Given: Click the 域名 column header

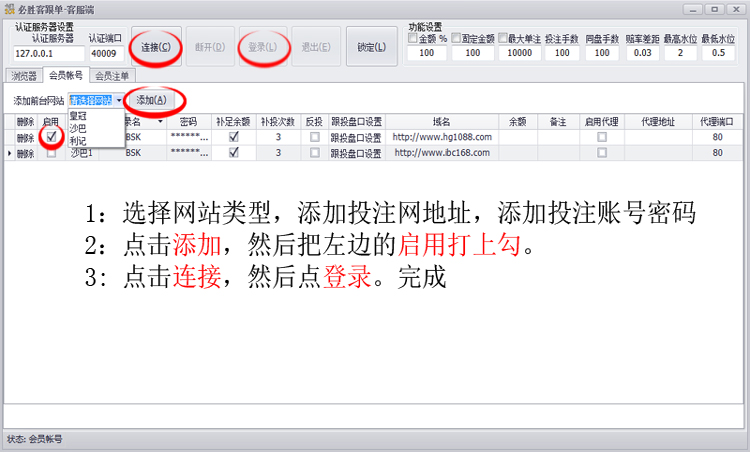Looking at the screenshot, I should (441, 122).
